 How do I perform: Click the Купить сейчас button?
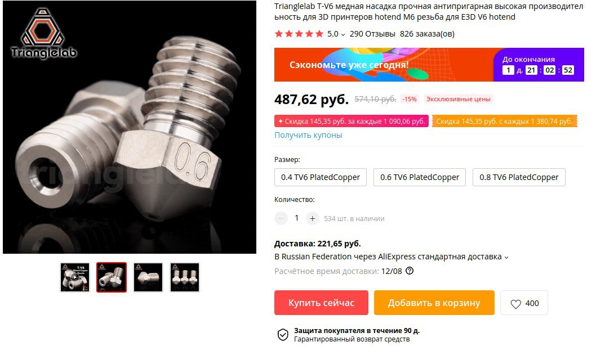pos(321,303)
